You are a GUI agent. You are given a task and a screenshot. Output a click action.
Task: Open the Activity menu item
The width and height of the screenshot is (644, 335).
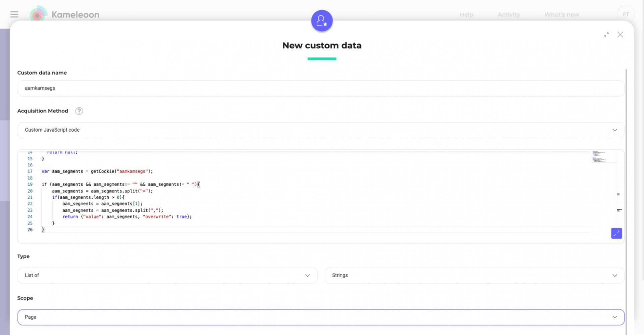[x=508, y=15]
